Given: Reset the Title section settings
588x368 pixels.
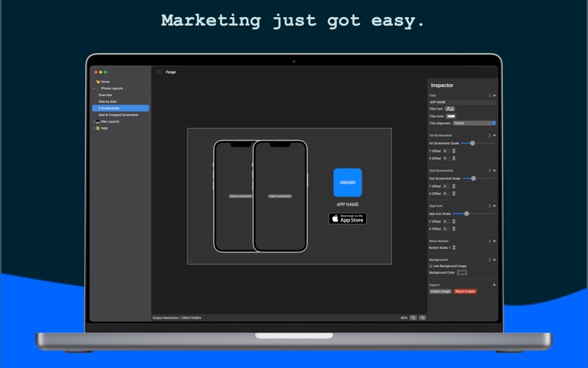Looking at the screenshot, I should [490, 96].
